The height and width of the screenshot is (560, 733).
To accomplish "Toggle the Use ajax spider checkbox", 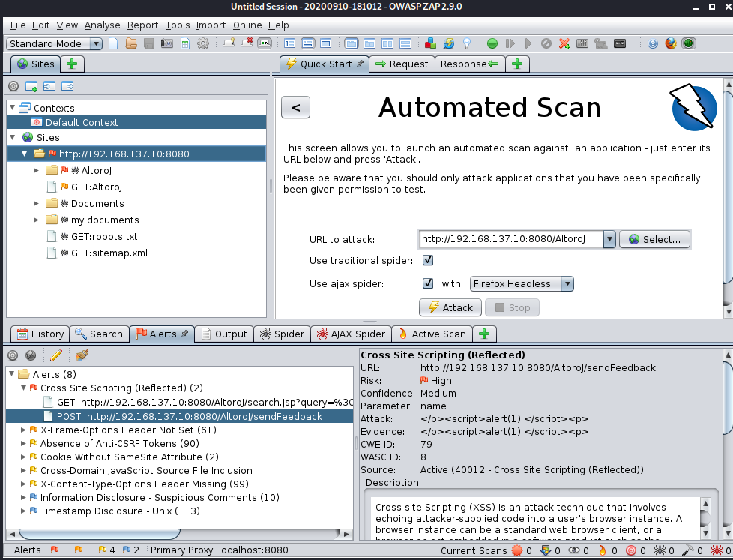I will coord(428,283).
